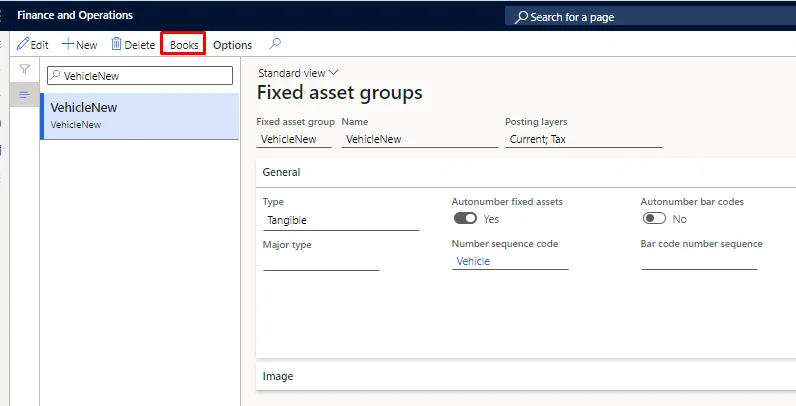
Task: Click the Fixed asset group field
Action: 294,139
